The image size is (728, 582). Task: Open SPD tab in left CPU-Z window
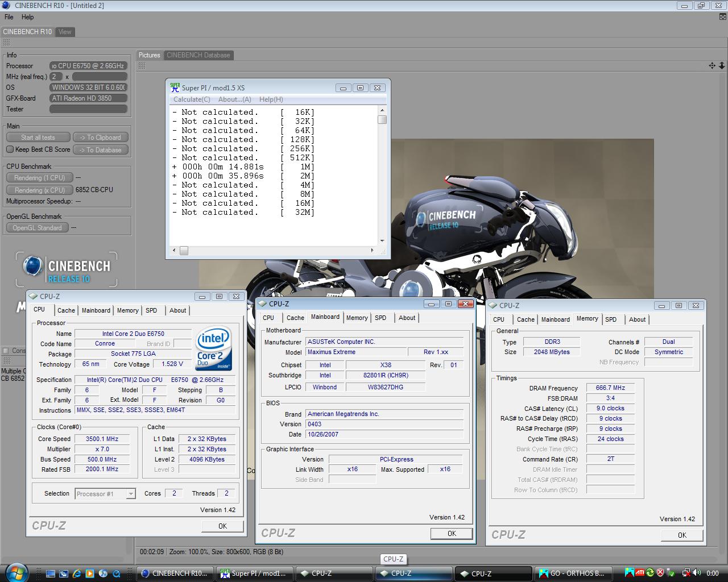[151, 310]
